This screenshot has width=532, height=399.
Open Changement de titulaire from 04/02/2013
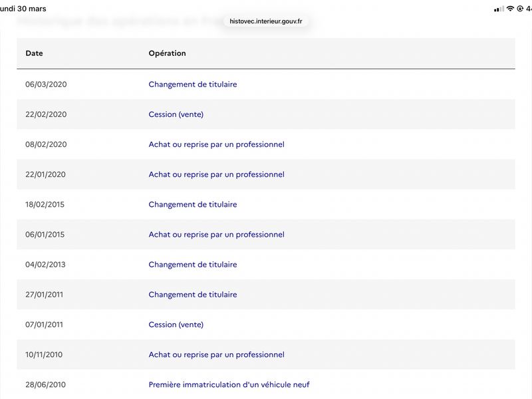click(x=193, y=264)
